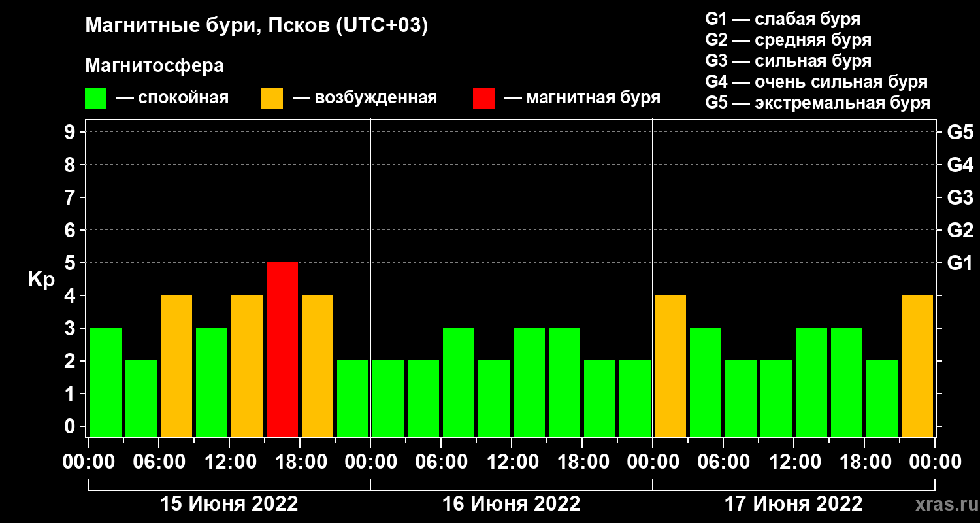Click the G1 tick label on right axis
Image resolution: width=980 pixels, height=523 pixels.
pos(960,263)
